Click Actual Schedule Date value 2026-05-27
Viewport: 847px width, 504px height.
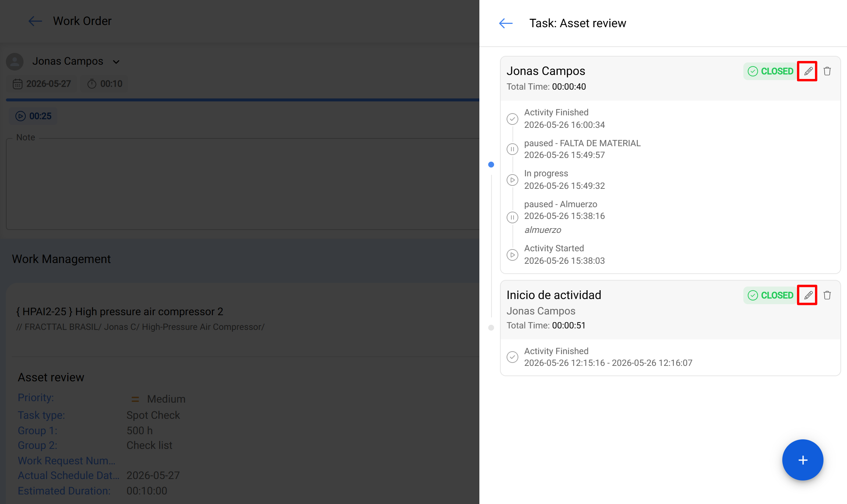click(153, 475)
